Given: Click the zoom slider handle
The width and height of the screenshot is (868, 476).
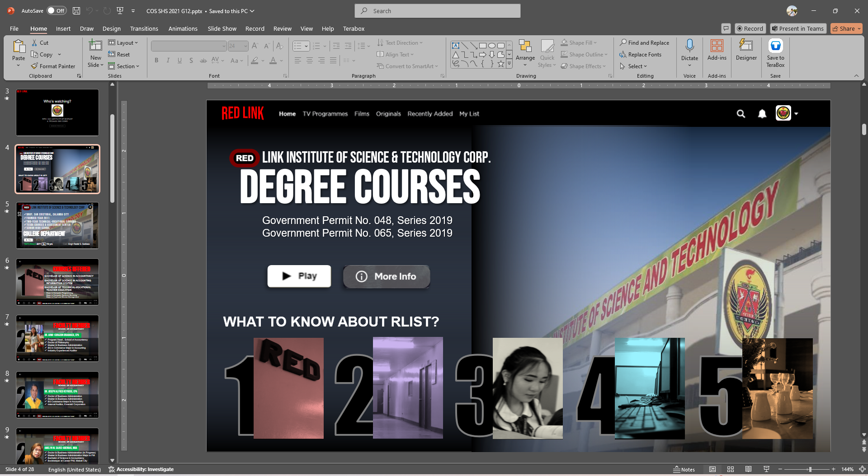Looking at the screenshot, I should (810, 469).
